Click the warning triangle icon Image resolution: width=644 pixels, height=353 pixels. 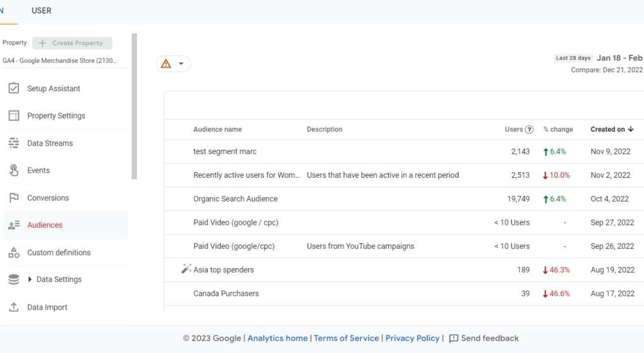click(x=166, y=63)
